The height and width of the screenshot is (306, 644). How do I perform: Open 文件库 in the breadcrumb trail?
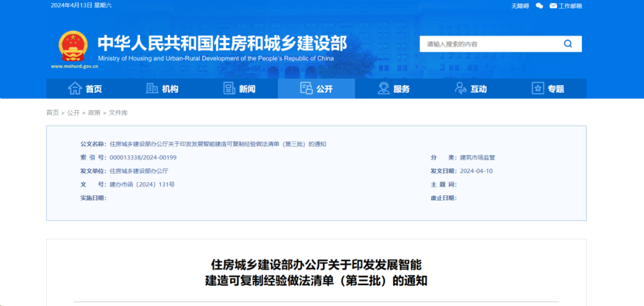pos(118,113)
